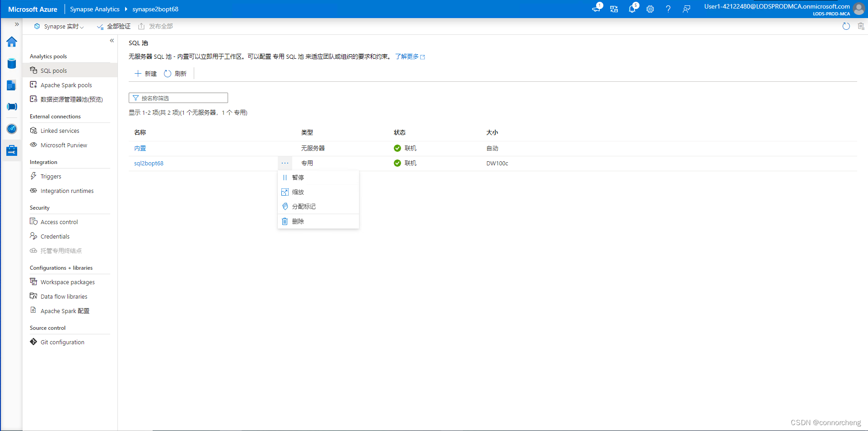Click the ellipsis for sql2bopt68
This screenshot has width=868, height=431.
[x=285, y=163]
